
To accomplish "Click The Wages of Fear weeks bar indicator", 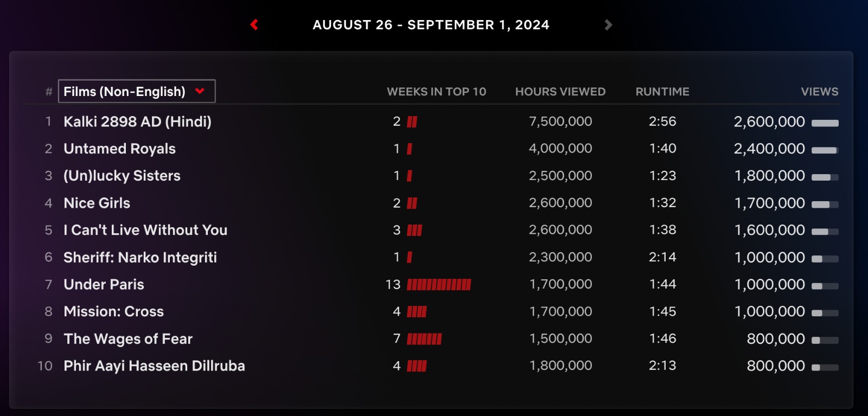I will tap(424, 339).
